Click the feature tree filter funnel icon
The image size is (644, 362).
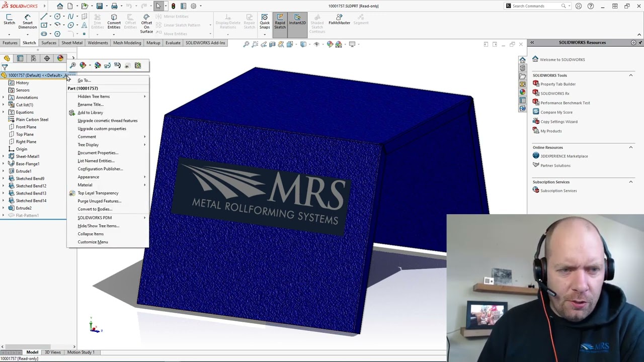[x=5, y=67]
